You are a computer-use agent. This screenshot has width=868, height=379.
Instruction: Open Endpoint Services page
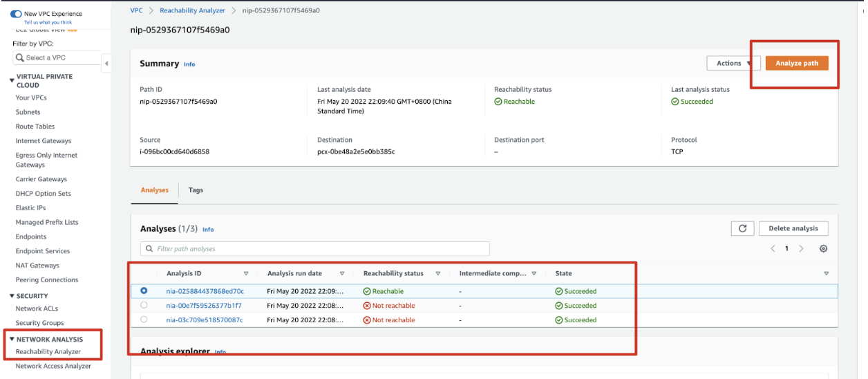(43, 251)
